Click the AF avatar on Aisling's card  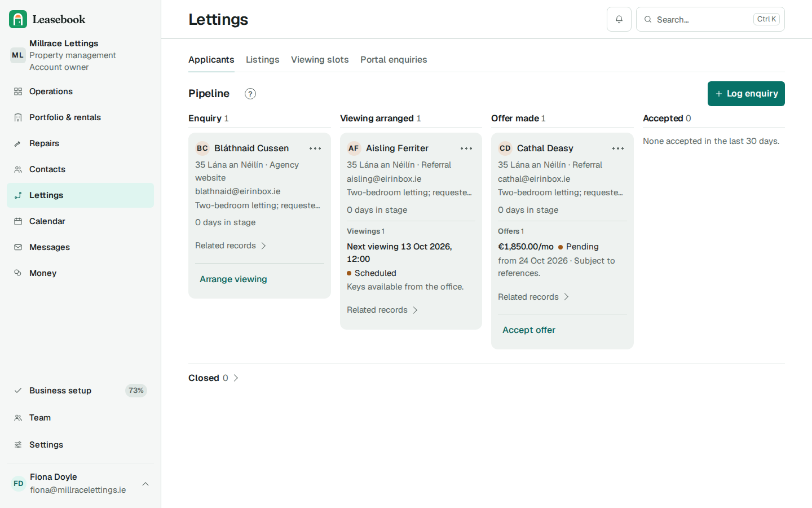point(354,148)
